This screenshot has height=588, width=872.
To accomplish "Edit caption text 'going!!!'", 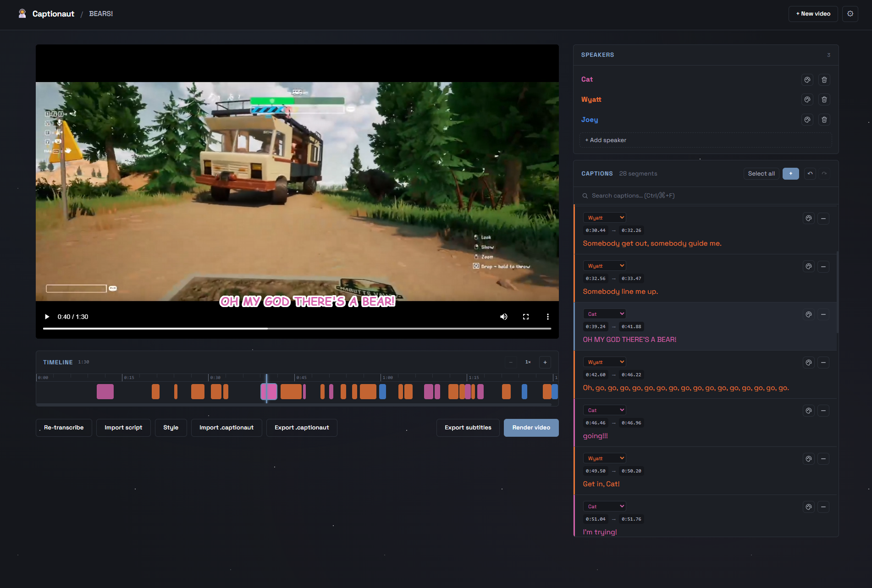I will pyautogui.click(x=595, y=436).
